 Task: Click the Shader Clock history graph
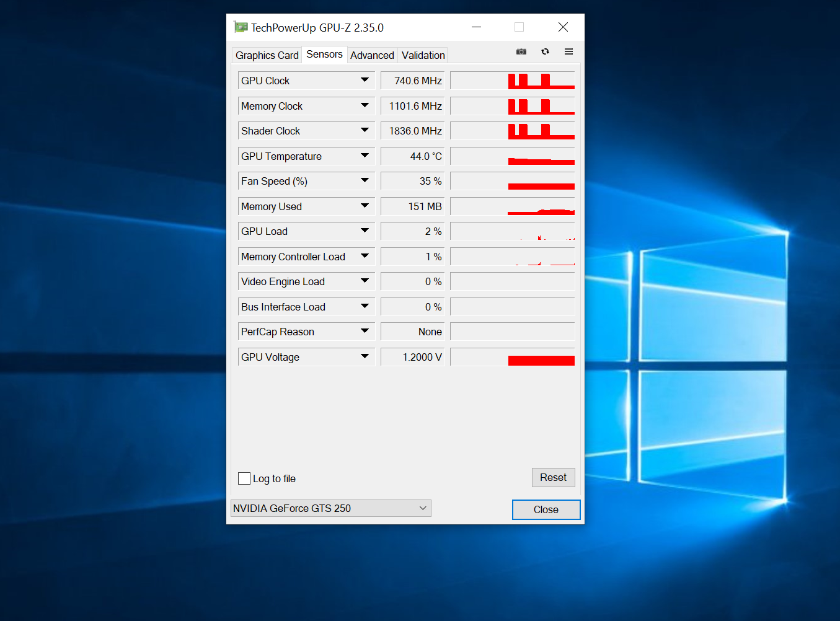513,131
